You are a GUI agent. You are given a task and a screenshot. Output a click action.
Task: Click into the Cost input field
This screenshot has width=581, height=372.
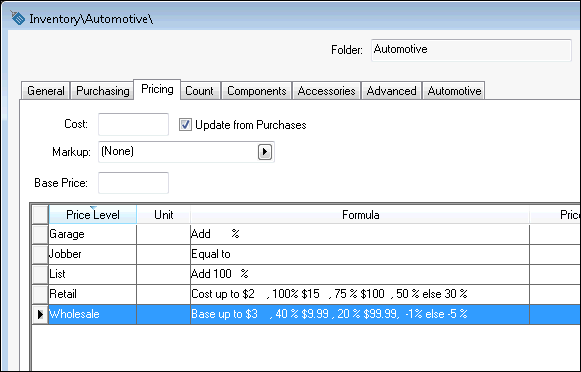(x=133, y=124)
